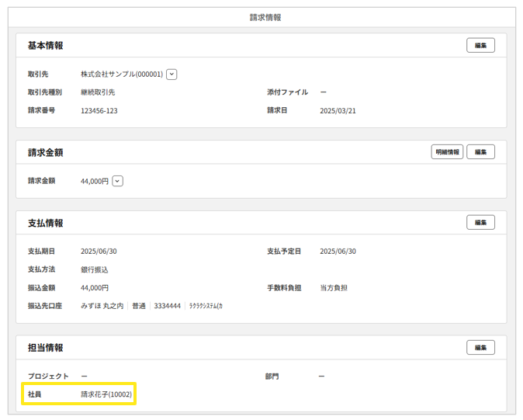This screenshot has height=420, width=523.
Task: Click the 当方負担 fee burden value
Action: click(334, 287)
